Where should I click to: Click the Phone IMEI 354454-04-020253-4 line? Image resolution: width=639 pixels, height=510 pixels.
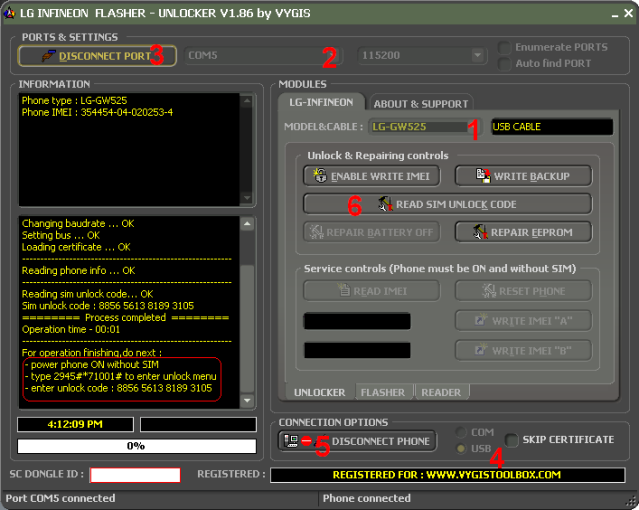coord(97,112)
